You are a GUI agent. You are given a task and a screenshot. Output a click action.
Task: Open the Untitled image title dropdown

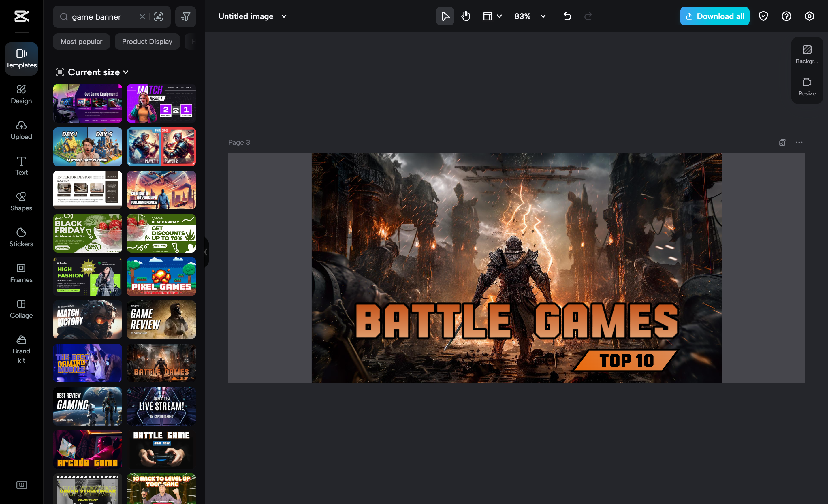pos(283,16)
